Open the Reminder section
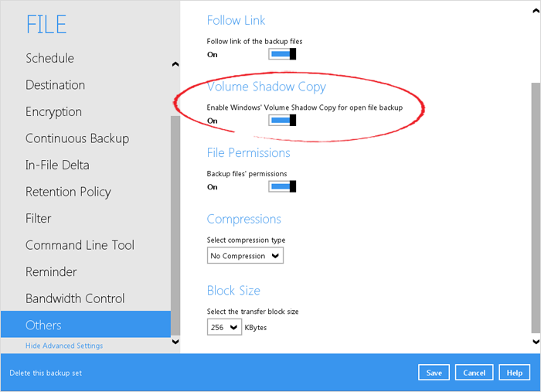This screenshot has height=392, width=541. coord(51,272)
